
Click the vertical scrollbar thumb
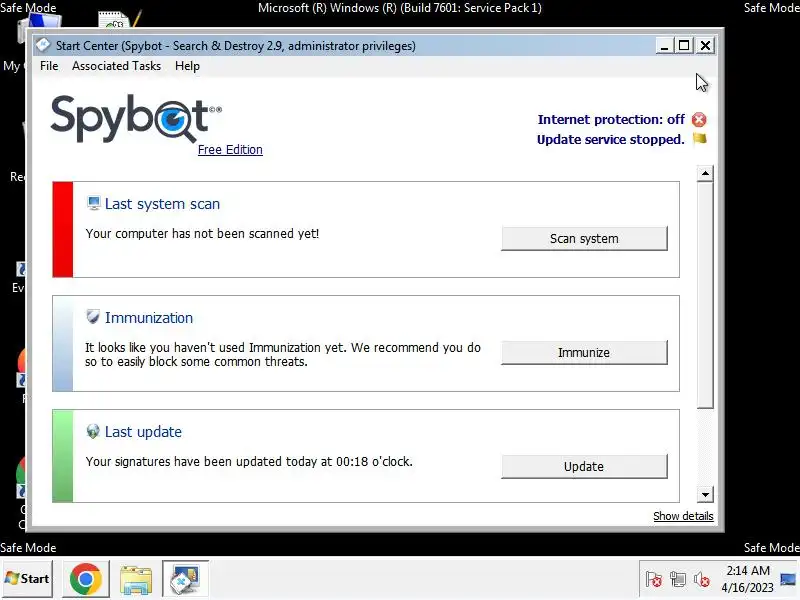(x=705, y=295)
